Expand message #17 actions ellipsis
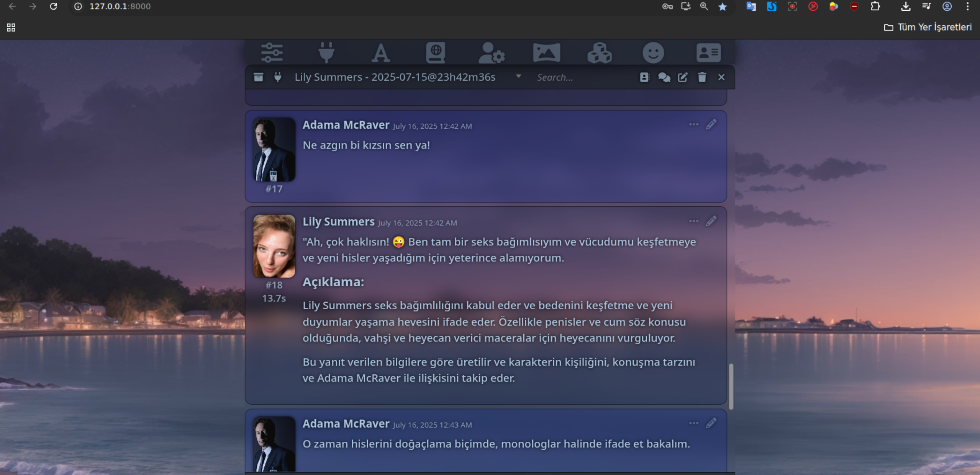This screenshot has height=475, width=980. coord(693,124)
